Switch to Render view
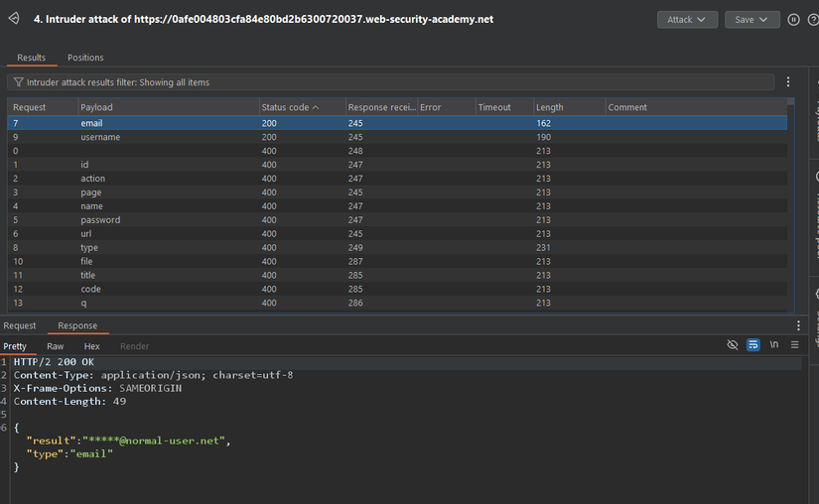 (x=134, y=346)
